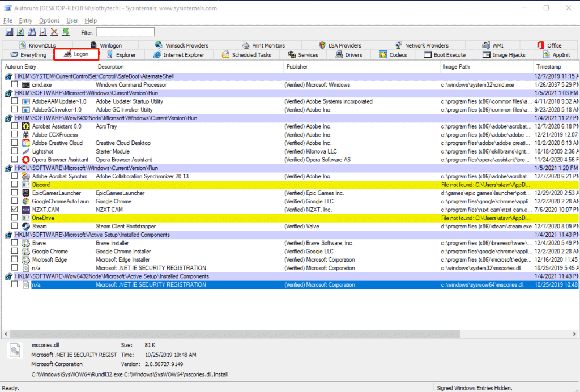Click the Steam entry icon
580x392 pixels.
(x=26, y=226)
